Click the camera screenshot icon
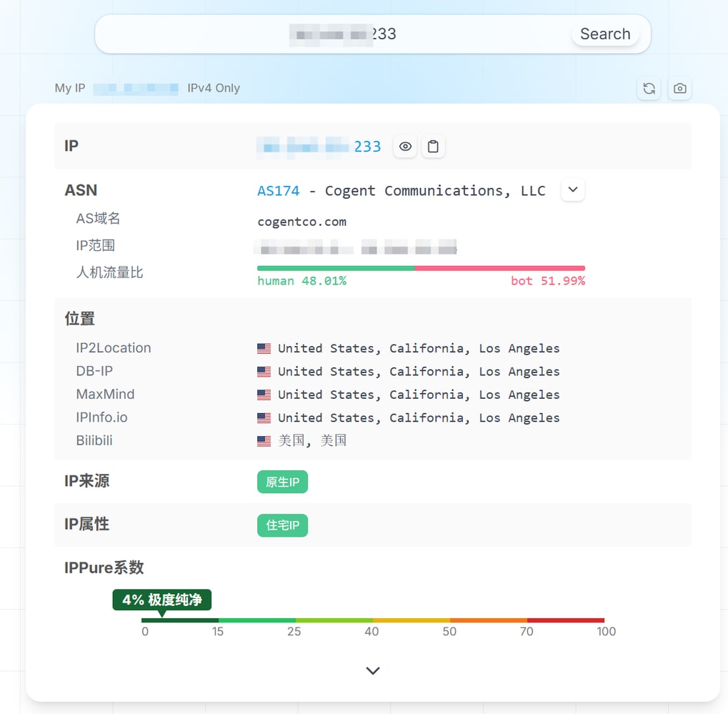 pyautogui.click(x=679, y=89)
